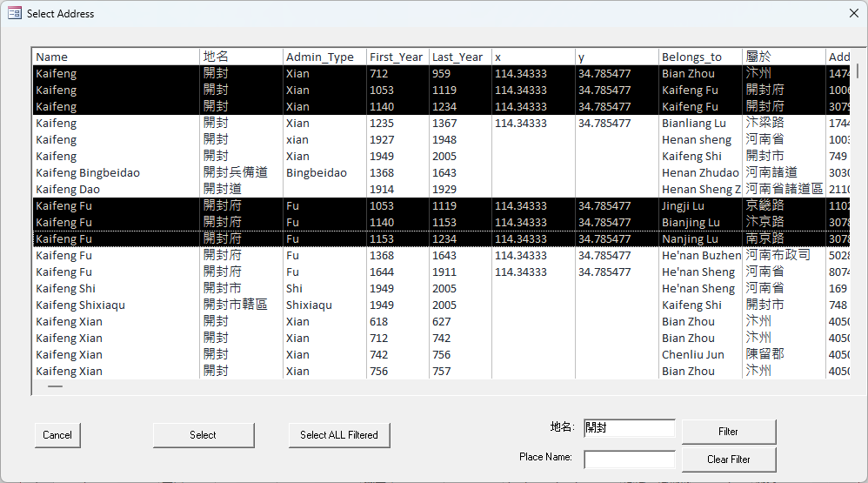This screenshot has height=483, width=868.
Task: Click the 地名 input field containing 開封
Action: [x=629, y=428]
